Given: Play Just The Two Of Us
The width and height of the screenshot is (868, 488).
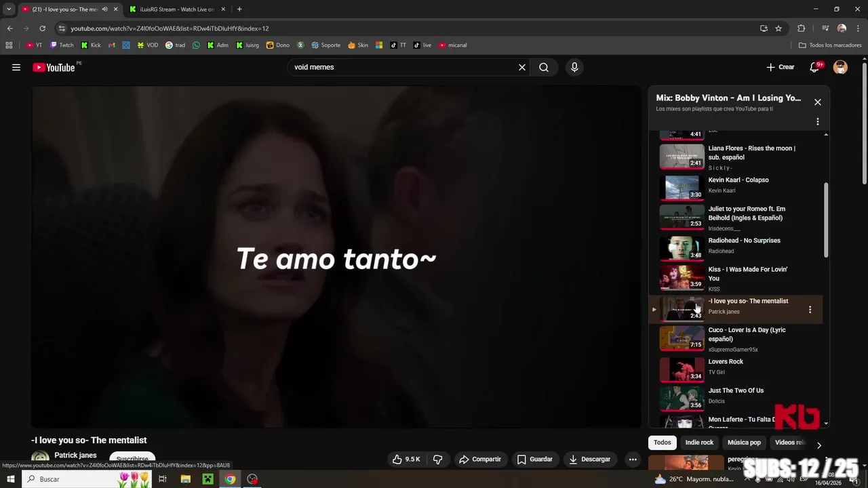Looking at the screenshot, I should tap(736, 397).
